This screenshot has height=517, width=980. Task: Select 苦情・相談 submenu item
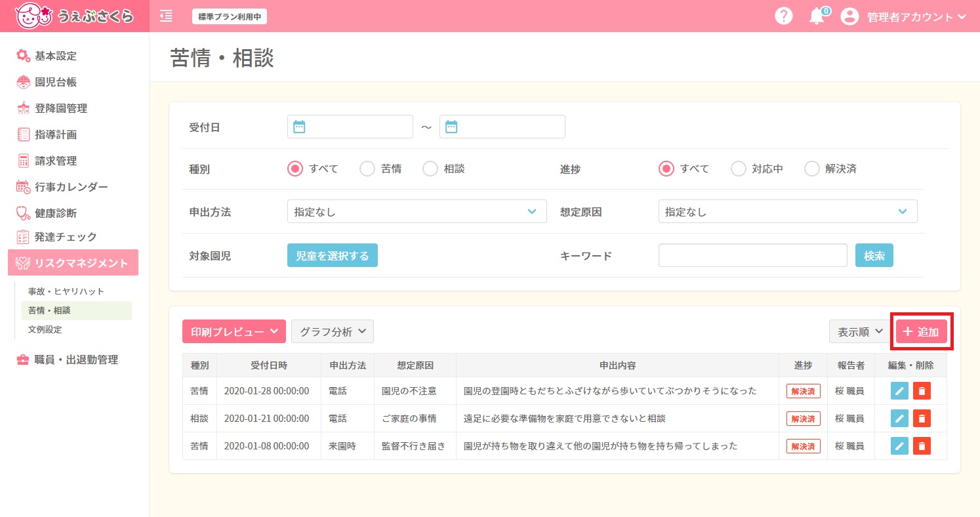[76, 310]
